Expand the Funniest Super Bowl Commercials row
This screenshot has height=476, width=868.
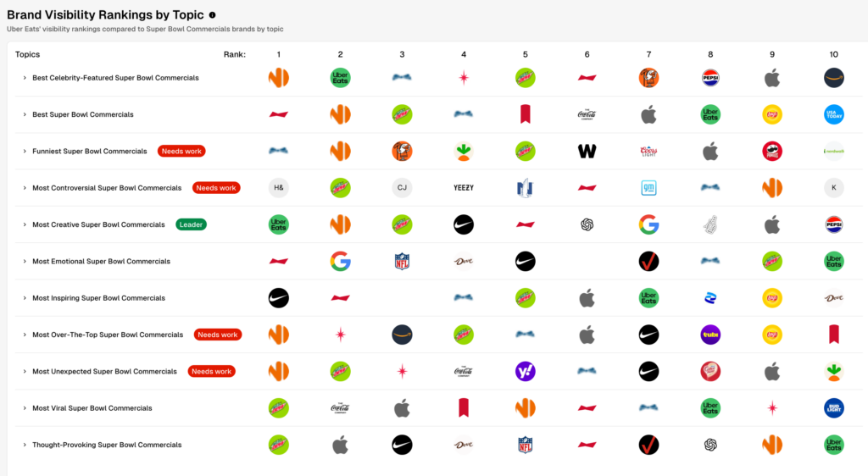[x=25, y=152]
